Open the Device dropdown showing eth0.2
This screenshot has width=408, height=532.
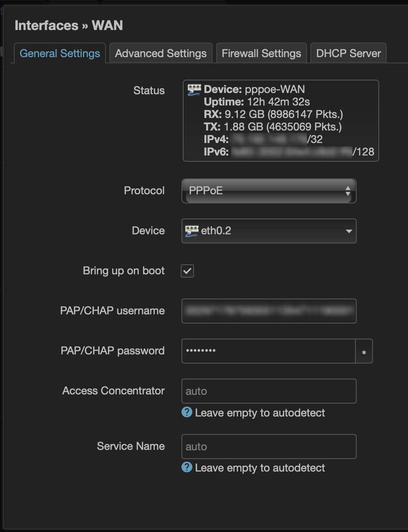[269, 231]
